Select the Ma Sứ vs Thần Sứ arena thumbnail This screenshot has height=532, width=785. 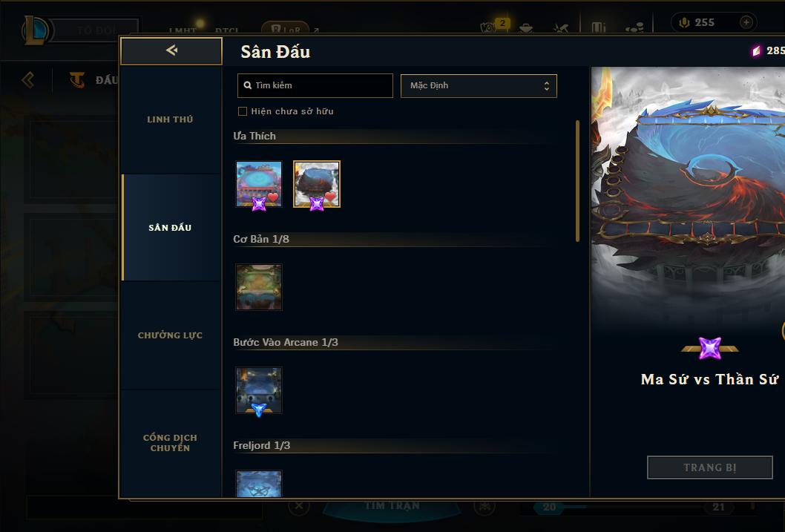[x=316, y=184]
